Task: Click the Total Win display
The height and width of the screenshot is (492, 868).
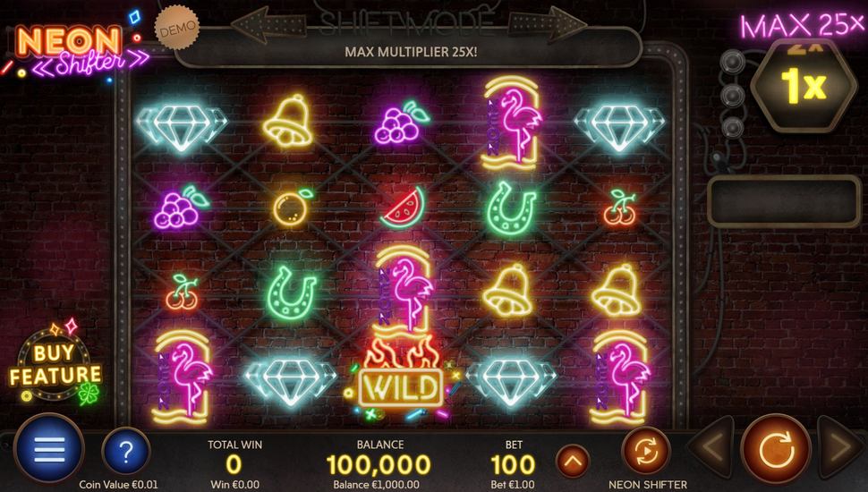Action: (234, 464)
